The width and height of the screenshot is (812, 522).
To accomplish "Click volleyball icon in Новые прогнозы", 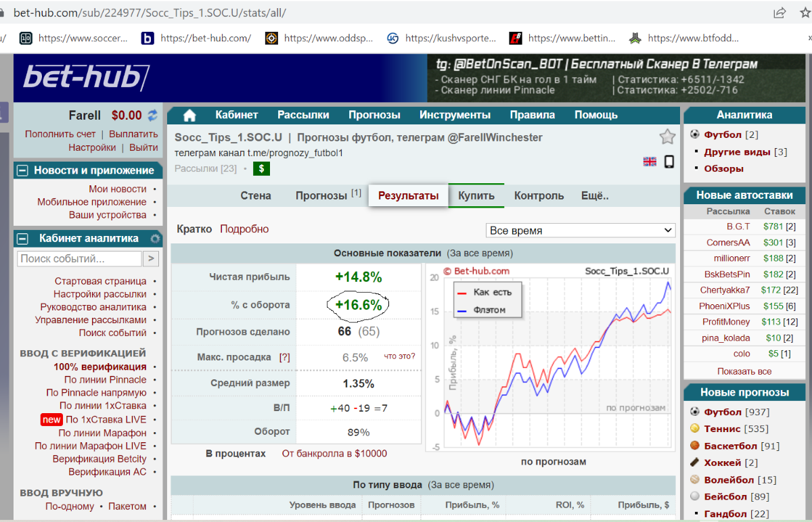I will tap(695, 479).
